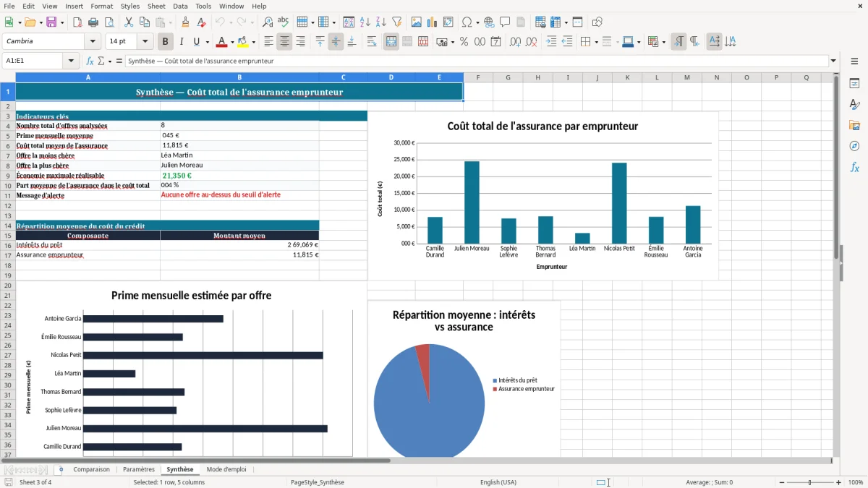The image size is (868, 488).
Task: Open the Format menu
Action: coord(101,6)
